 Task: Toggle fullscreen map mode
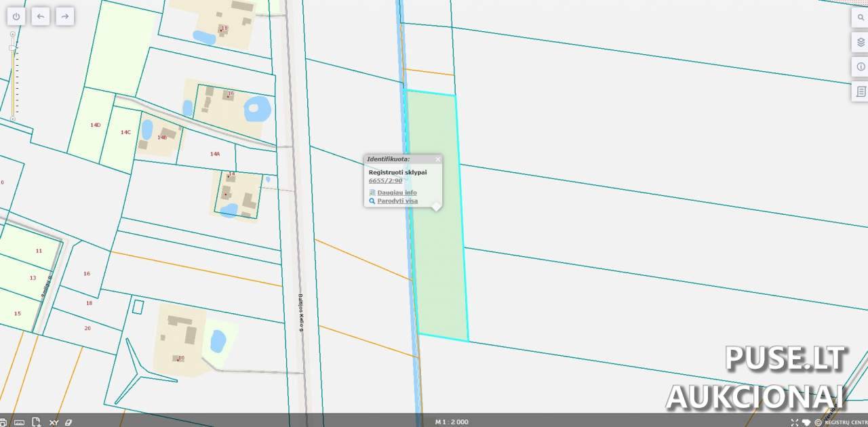(795, 422)
